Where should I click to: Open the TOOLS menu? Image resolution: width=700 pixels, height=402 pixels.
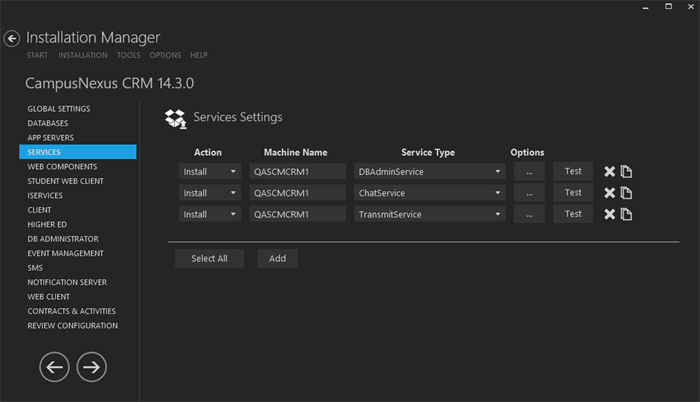[x=129, y=55]
